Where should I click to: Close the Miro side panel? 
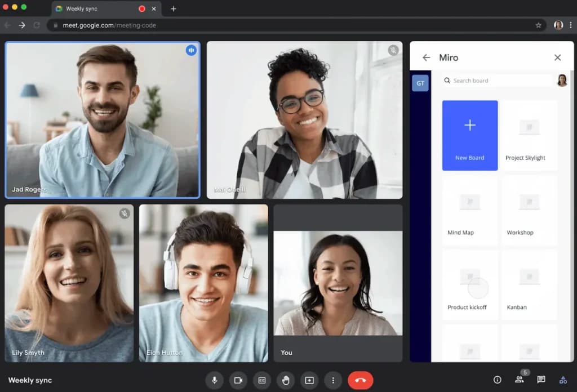[x=557, y=57]
